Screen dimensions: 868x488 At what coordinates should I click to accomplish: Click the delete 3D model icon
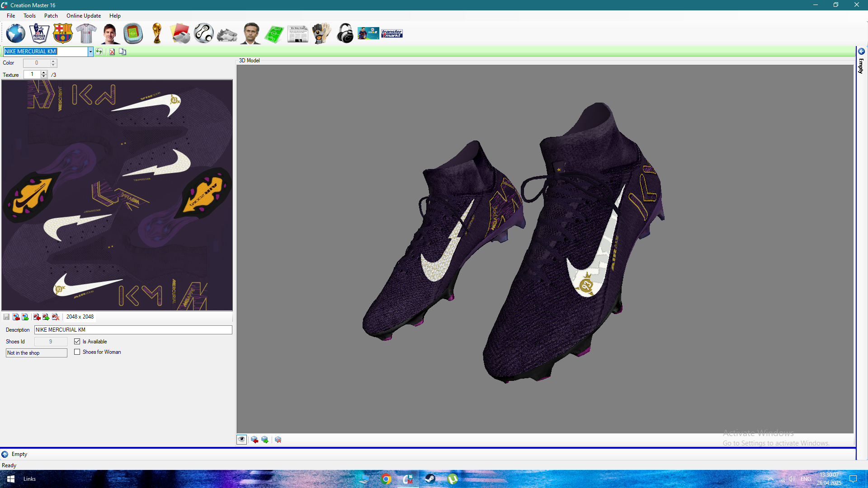click(278, 440)
